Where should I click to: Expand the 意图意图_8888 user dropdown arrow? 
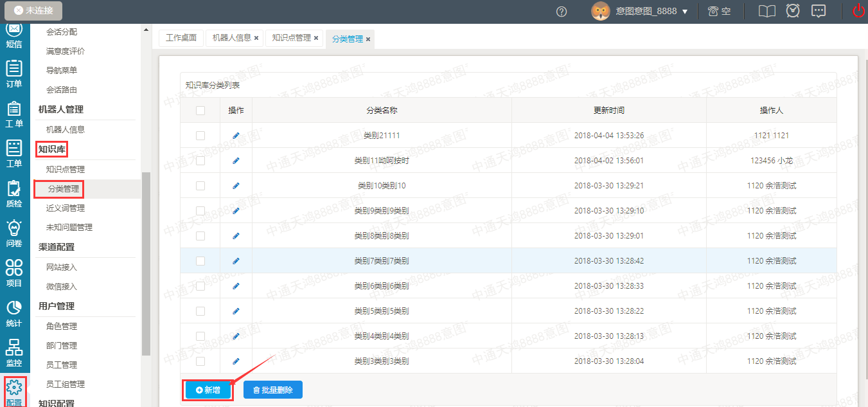(685, 12)
